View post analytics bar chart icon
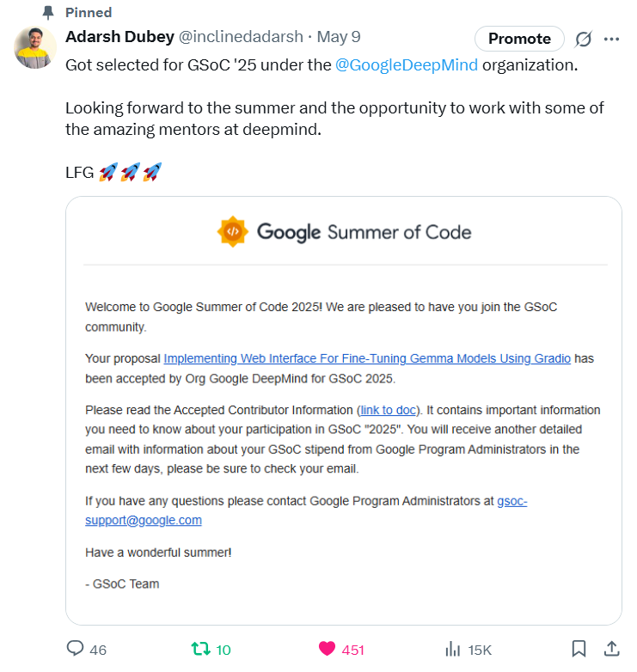The height and width of the screenshot is (672, 637). [453, 649]
